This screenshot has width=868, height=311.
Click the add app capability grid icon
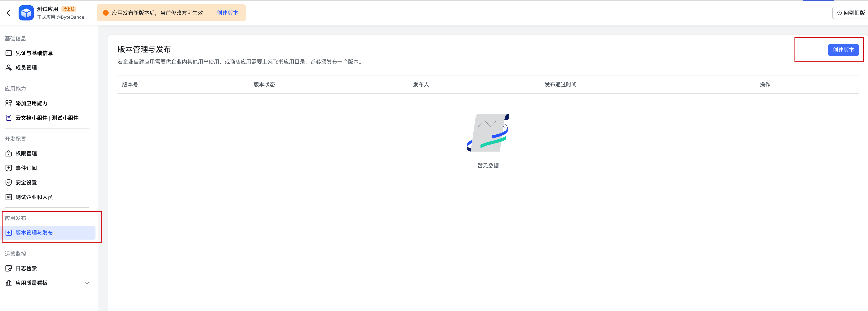9,103
